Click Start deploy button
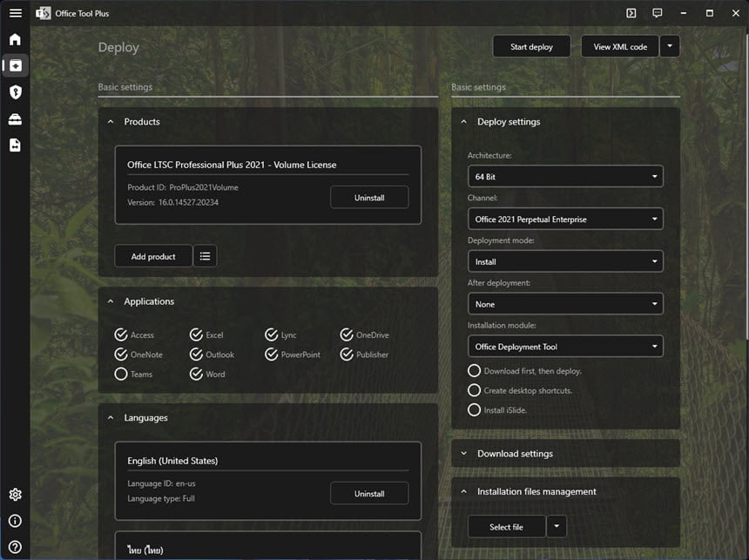Screen dimensions: 749x560 tap(531, 46)
